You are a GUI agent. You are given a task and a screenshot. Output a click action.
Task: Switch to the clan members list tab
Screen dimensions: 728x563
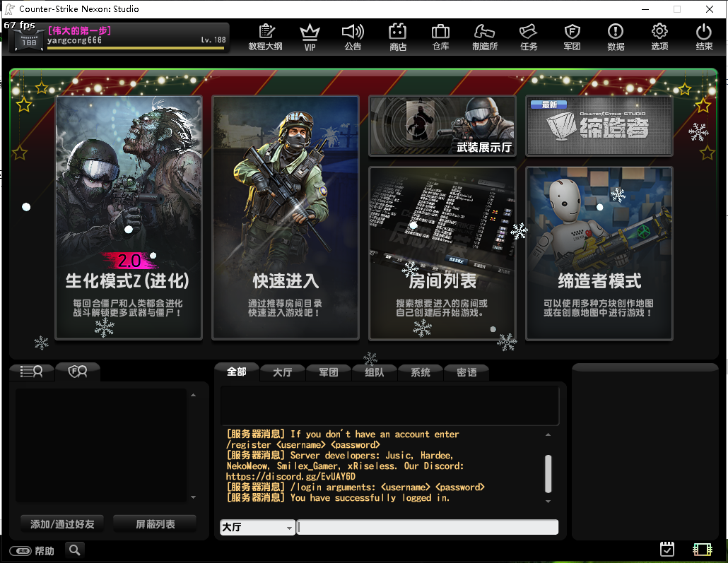tap(78, 372)
